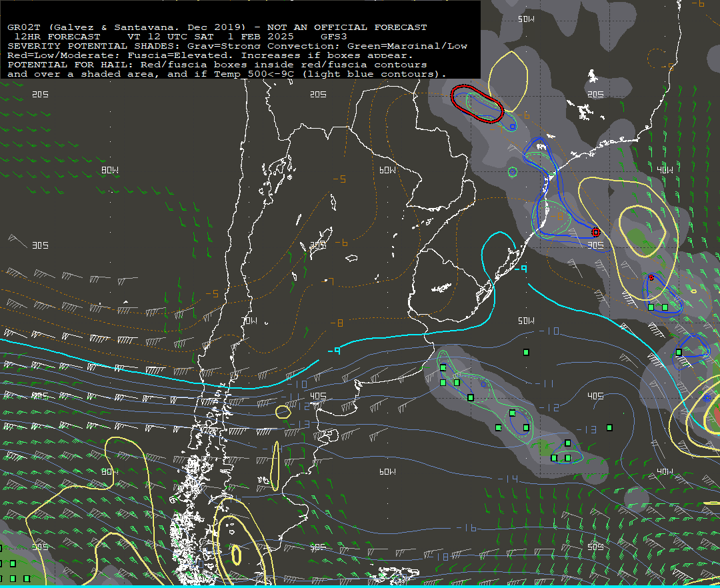Click the "GFS3" model label
This screenshot has height=588, width=720.
pyautogui.click(x=334, y=37)
